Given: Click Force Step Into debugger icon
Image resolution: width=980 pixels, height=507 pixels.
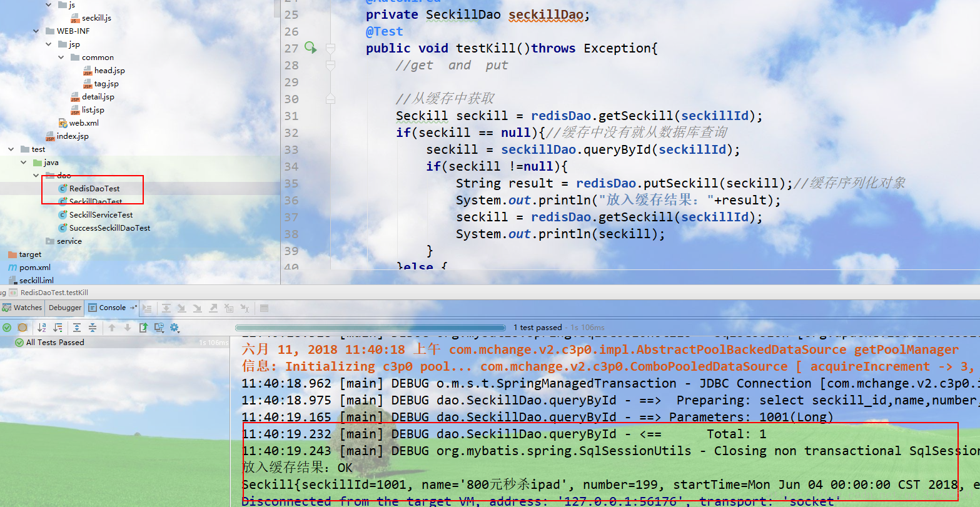Looking at the screenshot, I should (198, 308).
